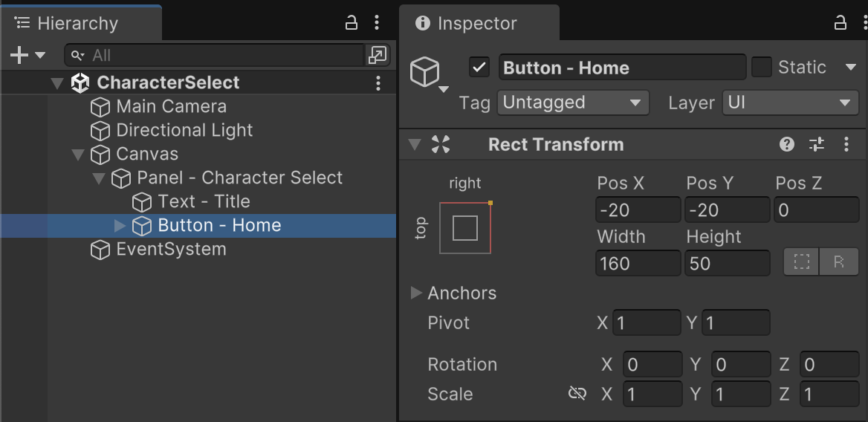The image size is (868, 422).
Task: Click the Hierarchy panel lock icon
Action: tap(352, 23)
